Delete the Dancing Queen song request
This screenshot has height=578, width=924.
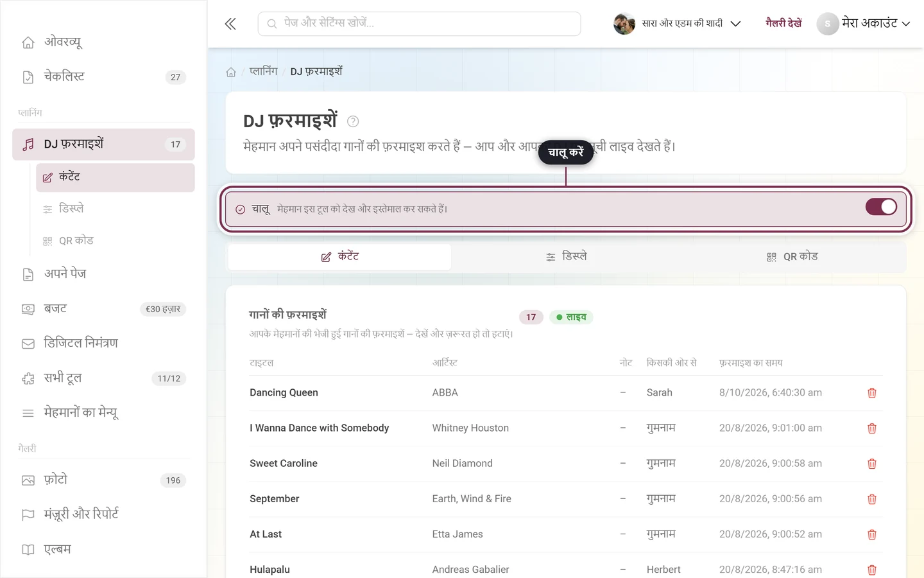(872, 393)
